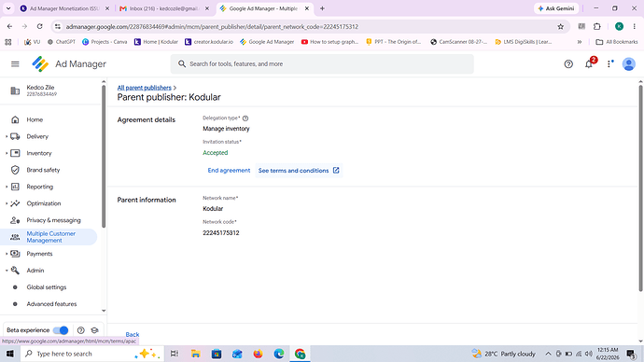
Task: Go back in the browser
Action: [10, 27]
